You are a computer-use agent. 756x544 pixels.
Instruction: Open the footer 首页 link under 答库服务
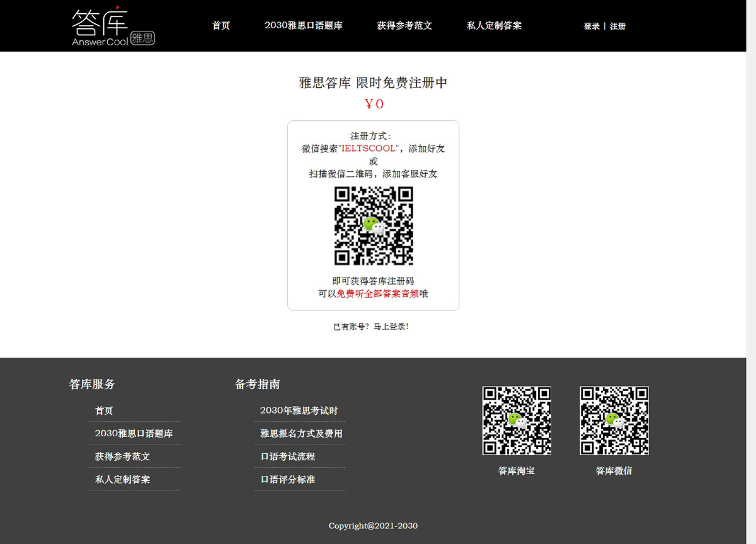(x=104, y=411)
